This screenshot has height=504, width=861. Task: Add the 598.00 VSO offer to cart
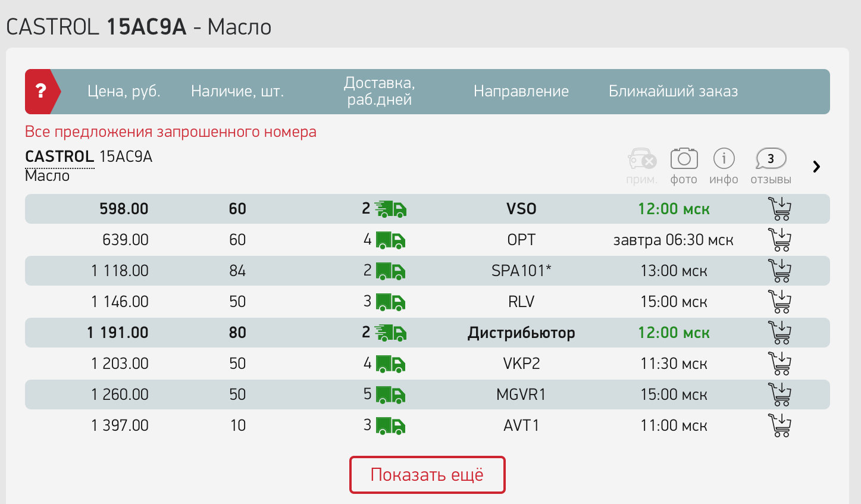click(779, 209)
